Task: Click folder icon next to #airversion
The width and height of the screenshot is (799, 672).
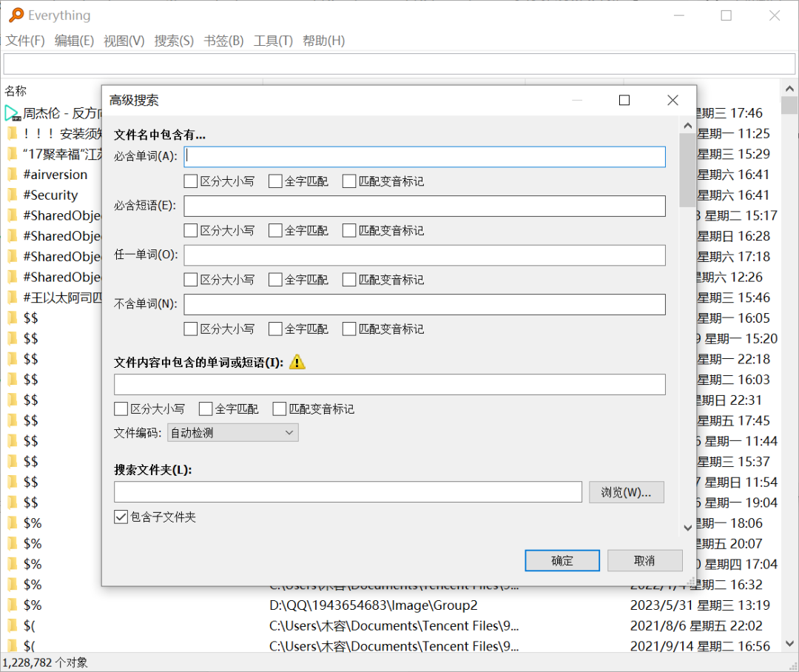Action: coord(13,175)
